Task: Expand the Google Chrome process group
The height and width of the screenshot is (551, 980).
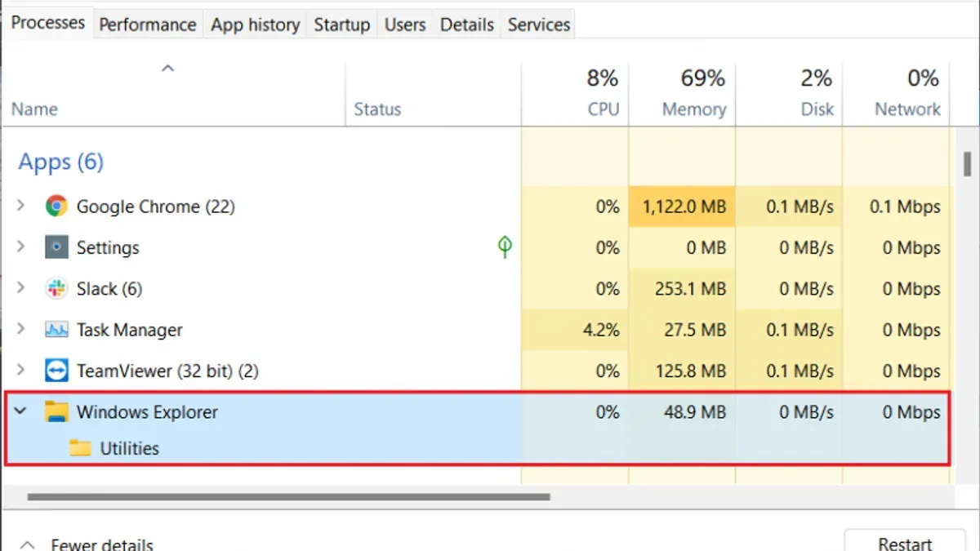Action: pos(21,207)
